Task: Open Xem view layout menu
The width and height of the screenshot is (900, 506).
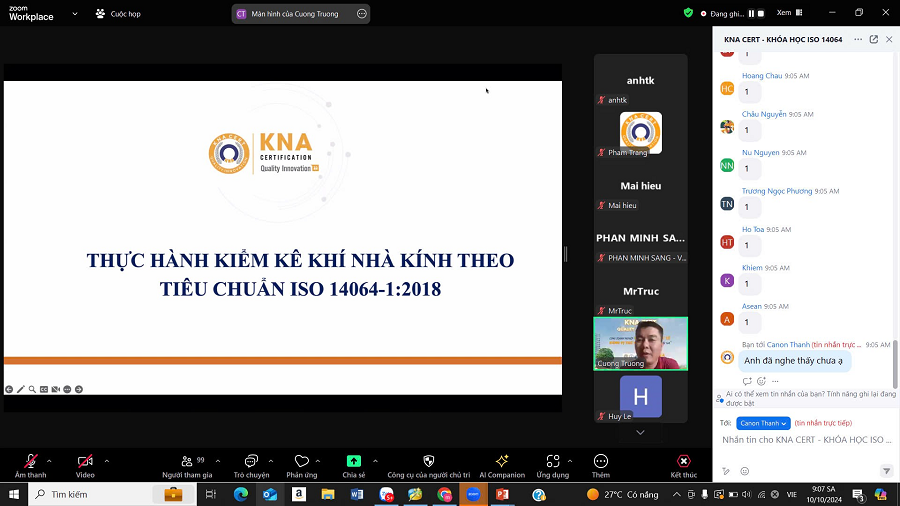Action: pyautogui.click(x=790, y=13)
